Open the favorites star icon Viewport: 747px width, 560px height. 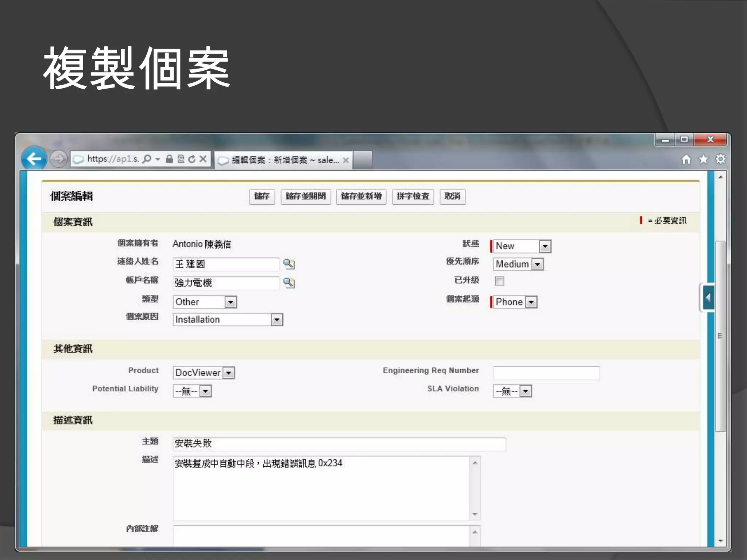tap(703, 159)
